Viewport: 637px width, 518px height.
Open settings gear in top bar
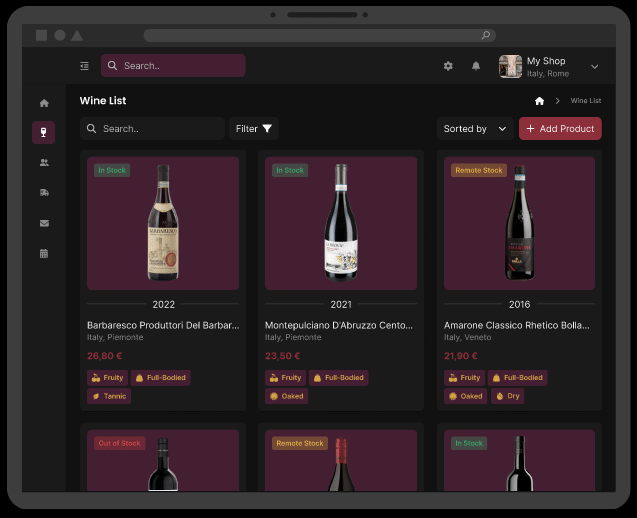tap(448, 66)
